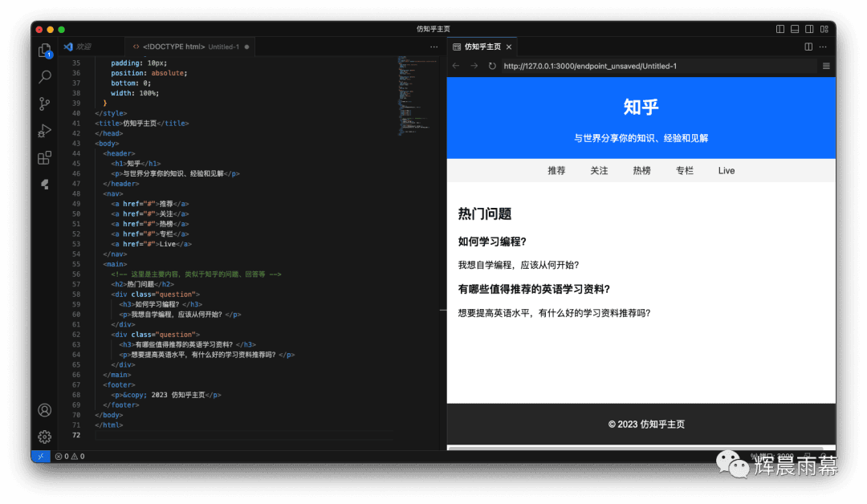Close the 仿知乎主页 preview tab
Screen dimensions: 867x504
(x=509, y=47)
